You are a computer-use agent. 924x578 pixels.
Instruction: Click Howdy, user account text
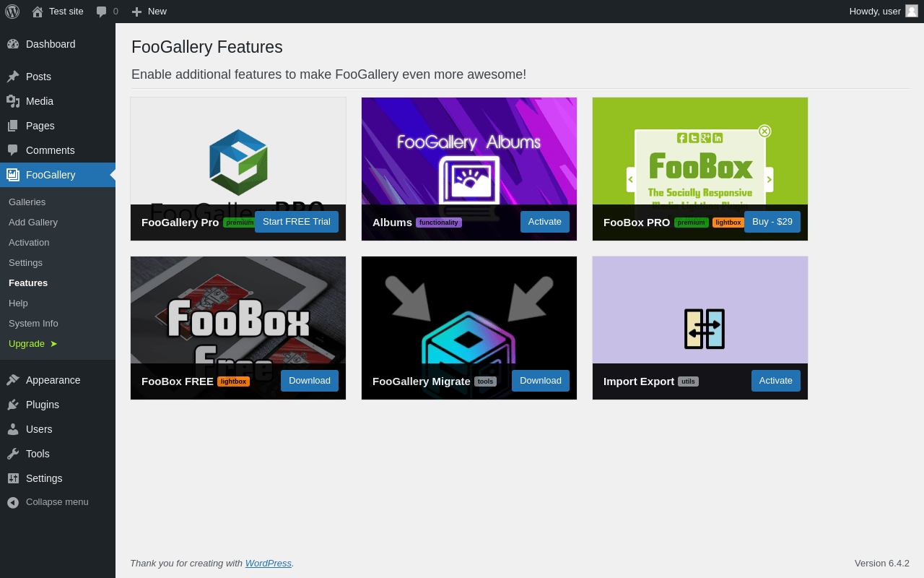click(875, 11)
